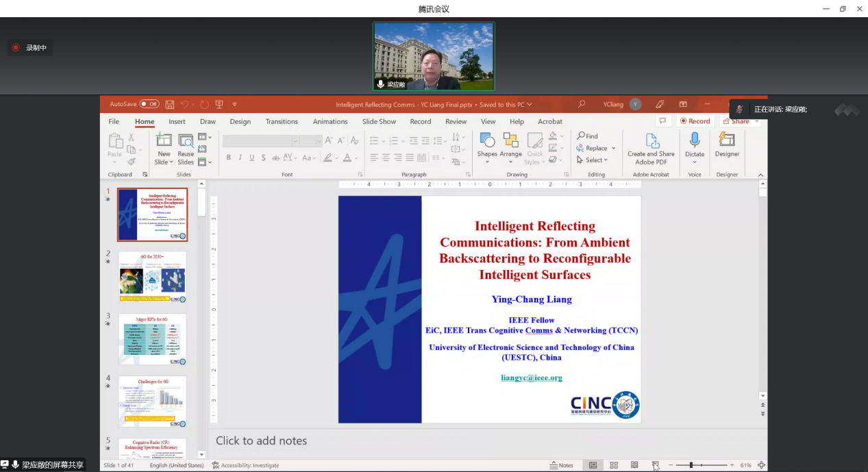The image size is (868, 472).
Task: Click the Arrange icon
Action: [510, 145]
